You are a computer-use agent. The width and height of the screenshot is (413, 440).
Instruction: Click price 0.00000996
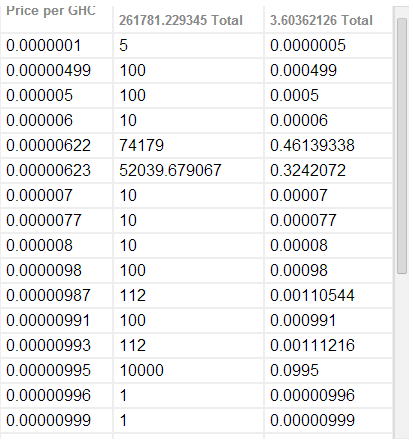point(49,395)
